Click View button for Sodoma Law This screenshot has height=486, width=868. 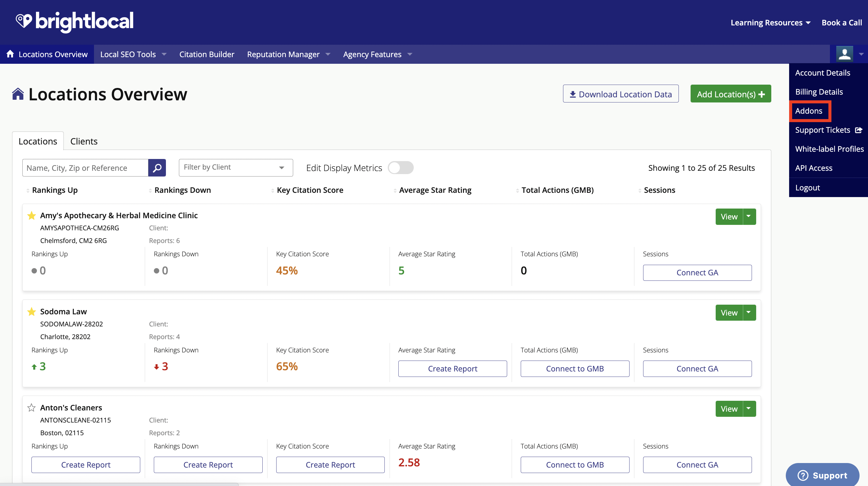coord(729,313)
